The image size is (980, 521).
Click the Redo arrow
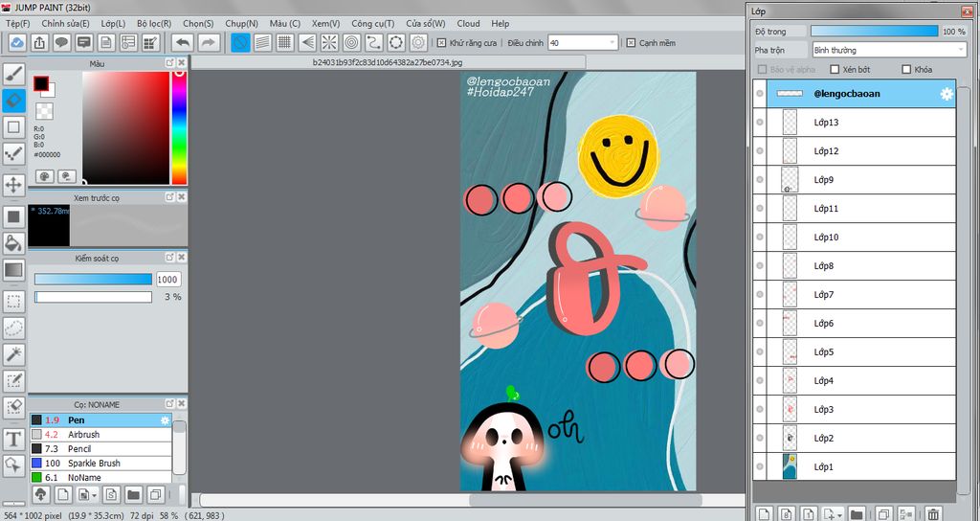[209, 42]
